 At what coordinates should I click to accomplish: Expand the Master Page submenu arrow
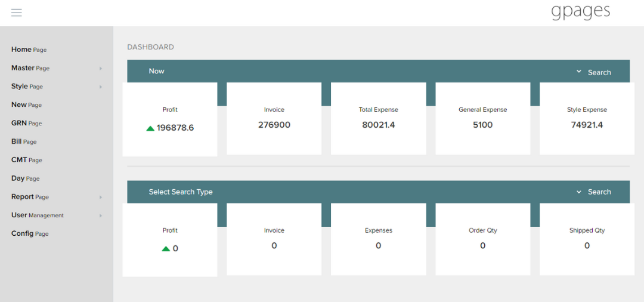[101, 68]
